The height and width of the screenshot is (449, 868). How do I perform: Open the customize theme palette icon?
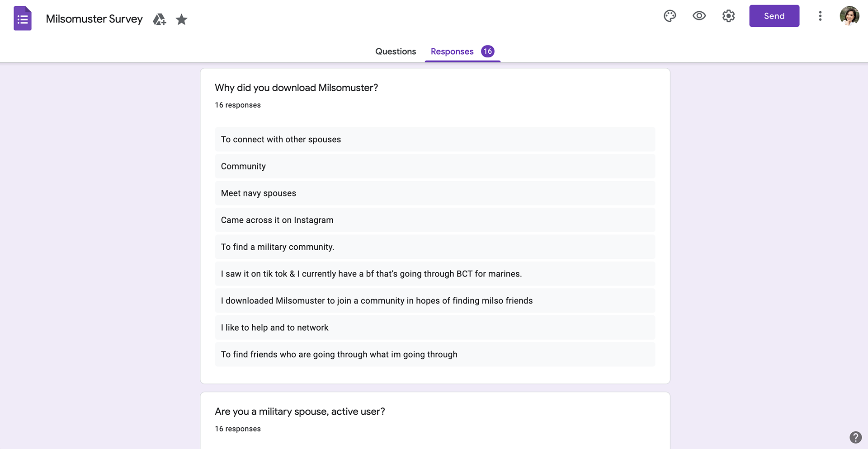click(x=670, y=16)
